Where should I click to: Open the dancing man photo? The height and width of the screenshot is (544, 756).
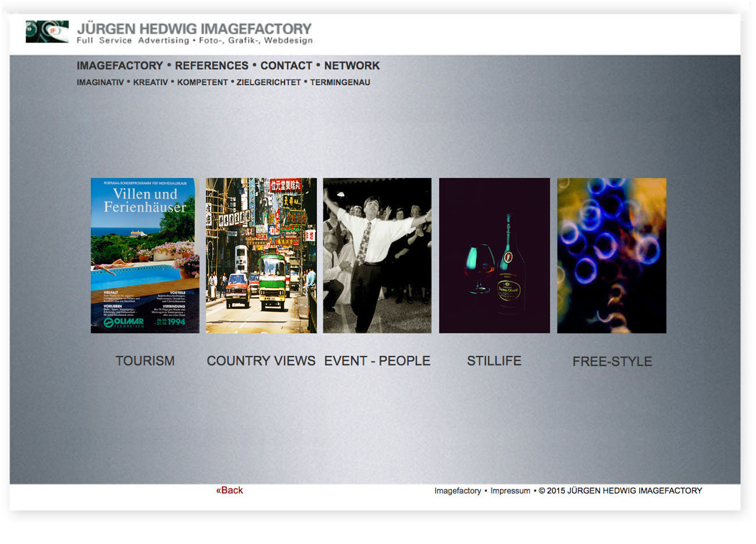pyautogui.click(x=377, y=255)
